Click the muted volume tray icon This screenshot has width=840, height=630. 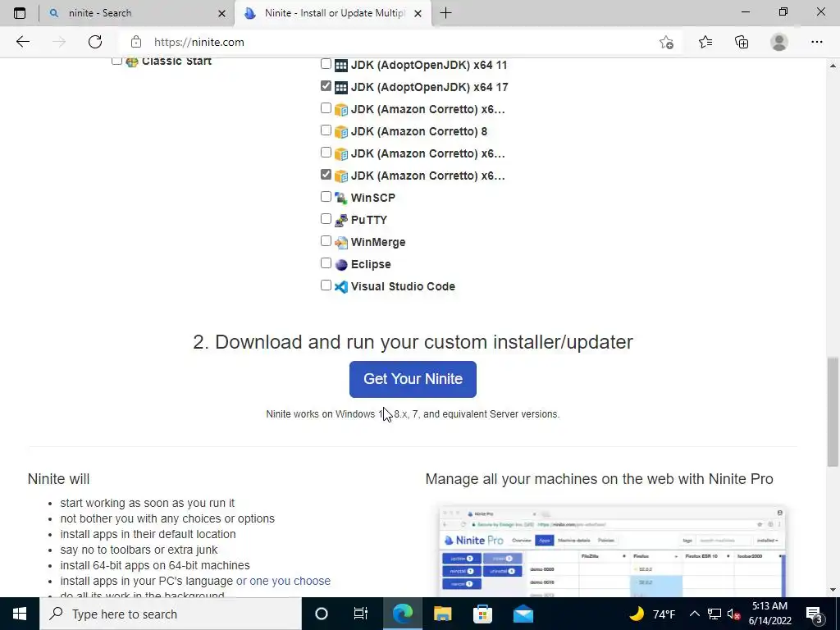point(734,614)
